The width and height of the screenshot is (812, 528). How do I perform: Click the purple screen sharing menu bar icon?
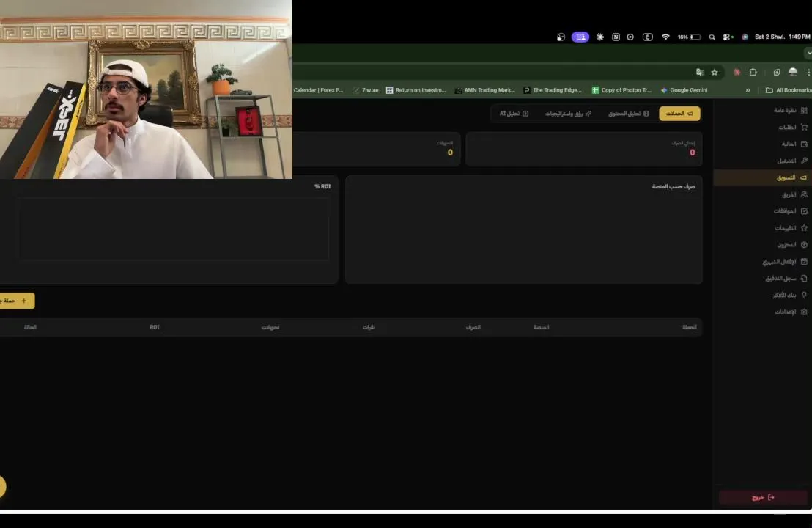coord(580,37)
